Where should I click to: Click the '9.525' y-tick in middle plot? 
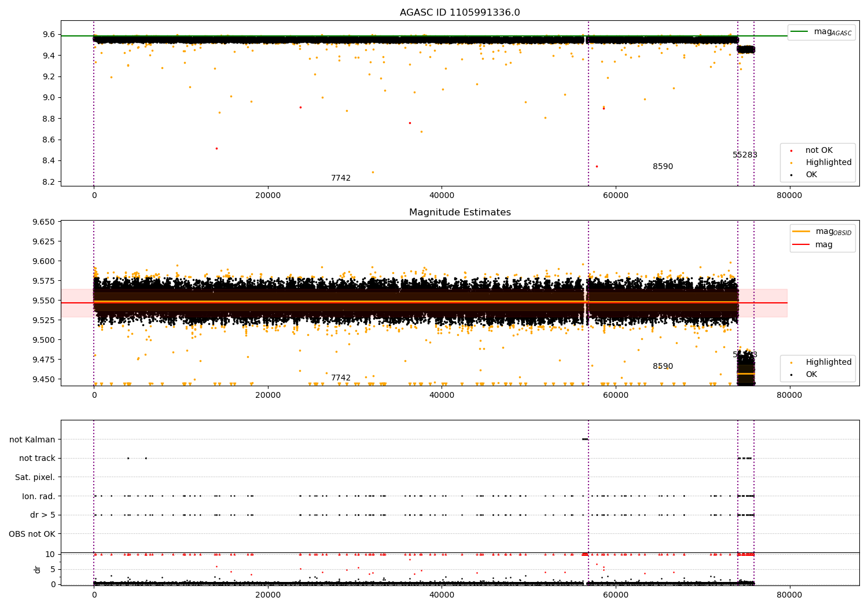[x=44, y=320]
